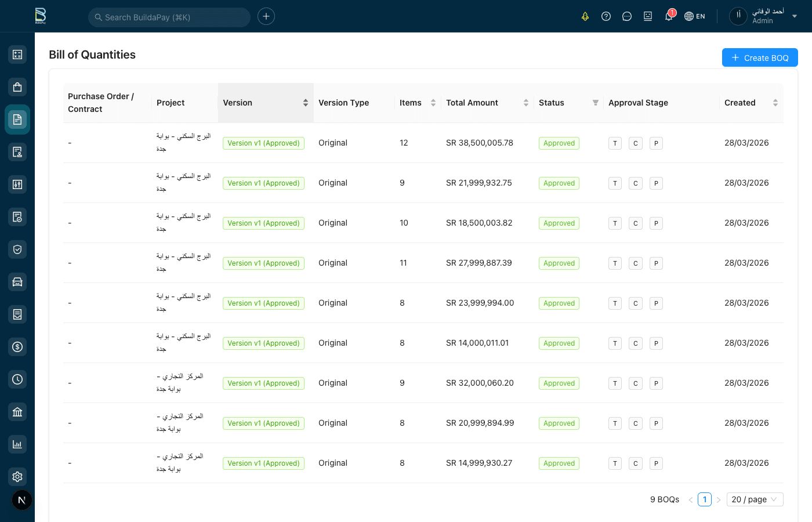Open settings gear in the sidebar
Image resolution: width=812 pixels, height=522 pixels.
coord(17,477)
